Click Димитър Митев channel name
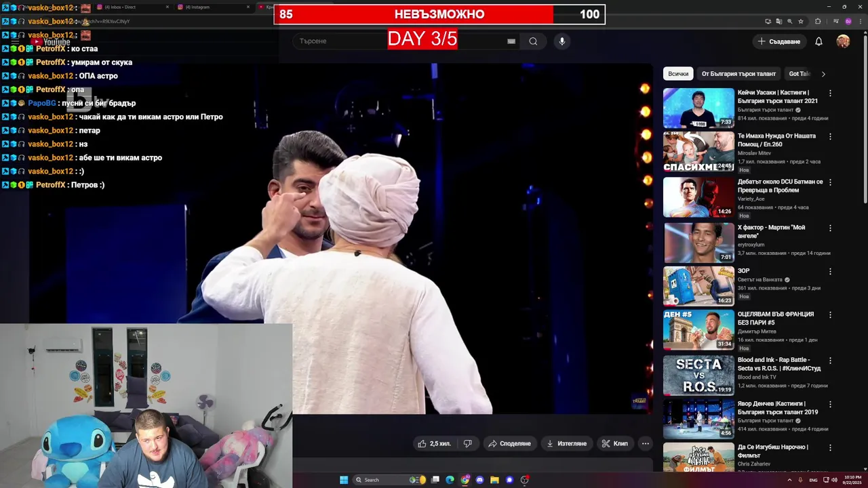The width and height of the screenshot is (868, 488). 757,331
